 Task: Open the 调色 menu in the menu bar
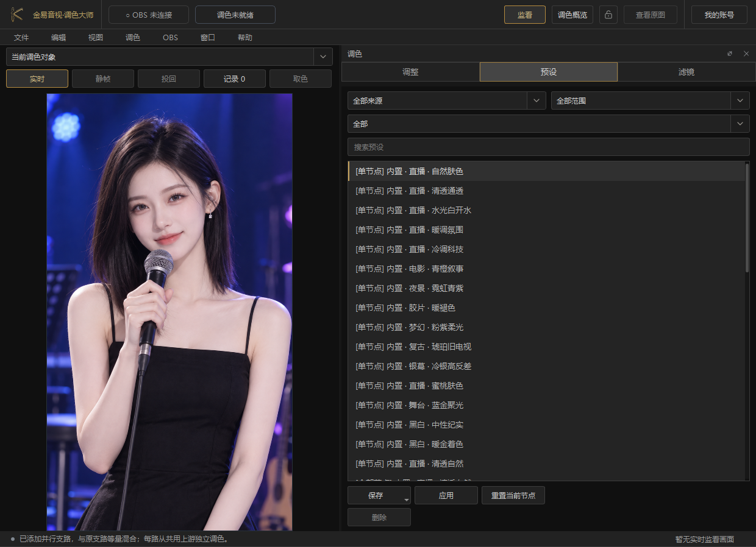[133, 37]
